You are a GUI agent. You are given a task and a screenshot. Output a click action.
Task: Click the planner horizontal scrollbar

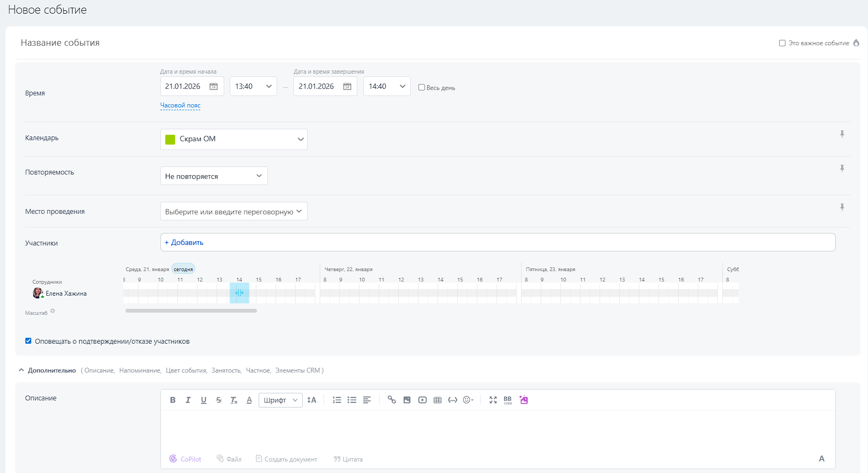click(x=191, y=310)
